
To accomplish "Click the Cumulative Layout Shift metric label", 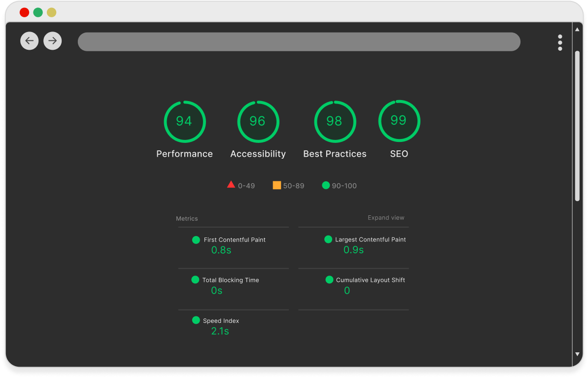I will point(370,280).
